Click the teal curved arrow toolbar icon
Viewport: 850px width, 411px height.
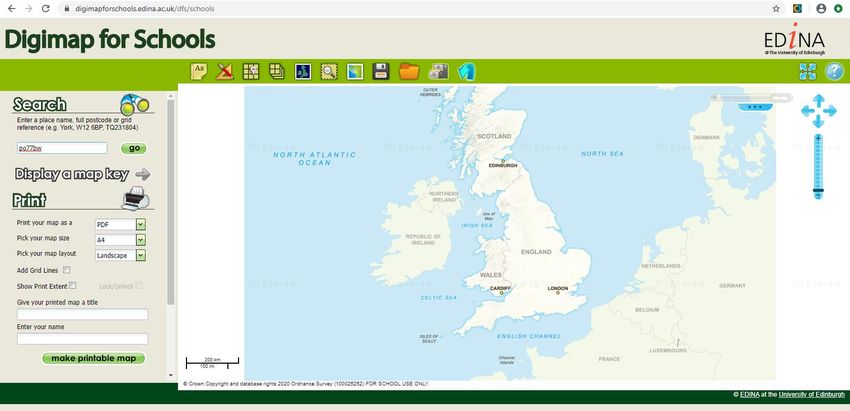tap(466, 72)
